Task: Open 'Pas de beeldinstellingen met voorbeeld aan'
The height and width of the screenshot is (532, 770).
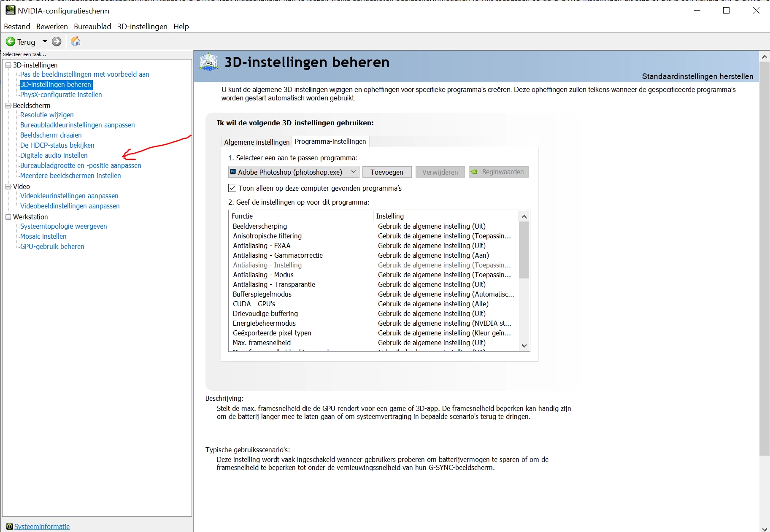Action: (85, 74)
